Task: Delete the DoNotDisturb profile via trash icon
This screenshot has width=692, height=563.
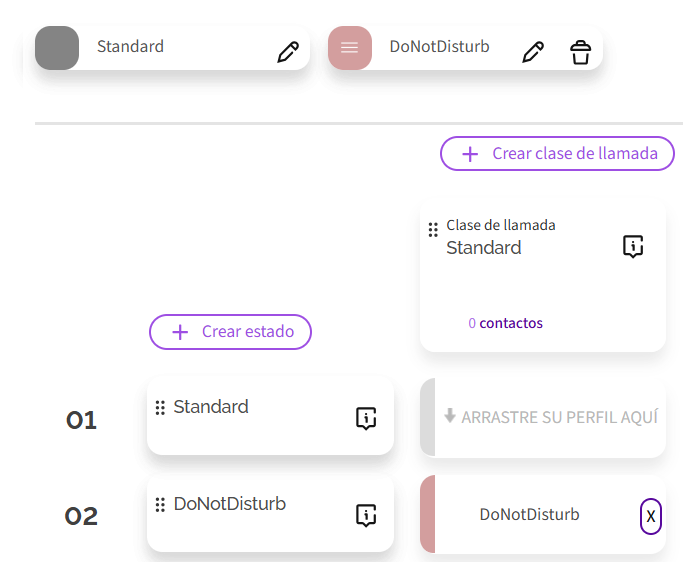Action: [x=580, y=52]
